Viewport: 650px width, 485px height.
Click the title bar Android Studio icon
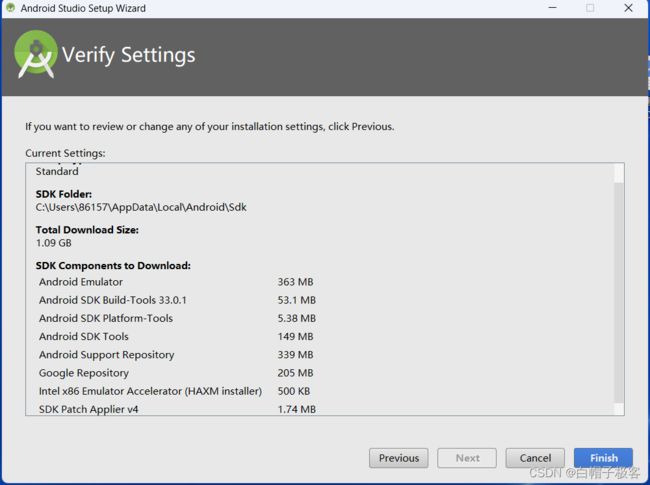(x=11, y=8)
